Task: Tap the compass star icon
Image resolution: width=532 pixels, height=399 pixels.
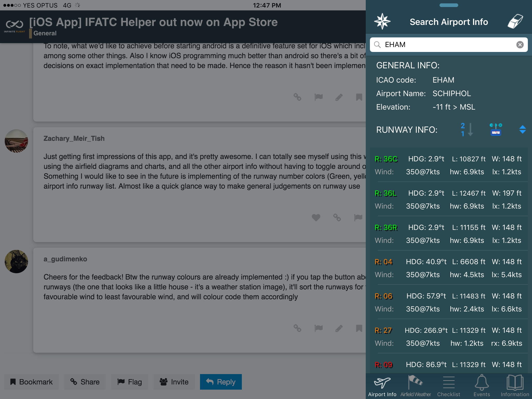Action: (382, 22)
